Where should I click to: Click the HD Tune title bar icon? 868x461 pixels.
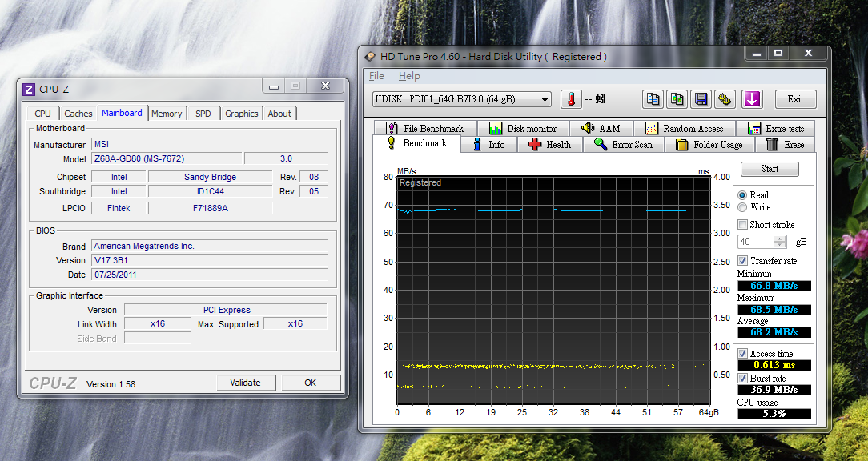point(370,57)
